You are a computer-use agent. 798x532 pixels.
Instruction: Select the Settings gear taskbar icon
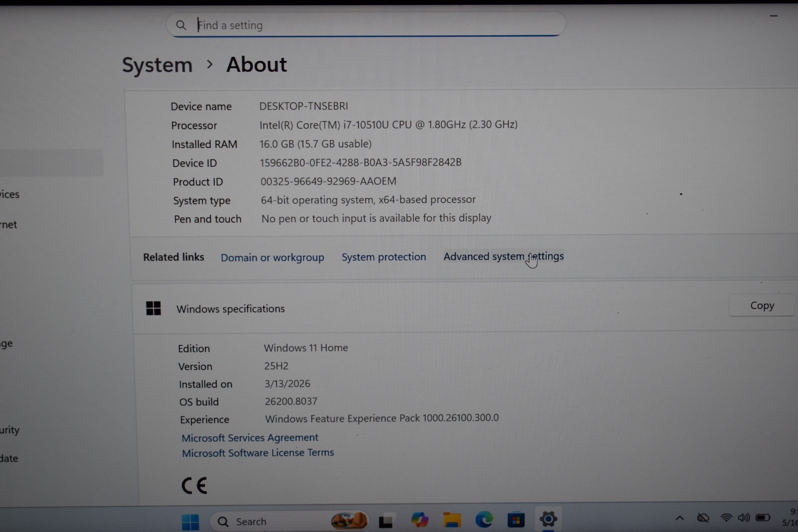(548, 519)
